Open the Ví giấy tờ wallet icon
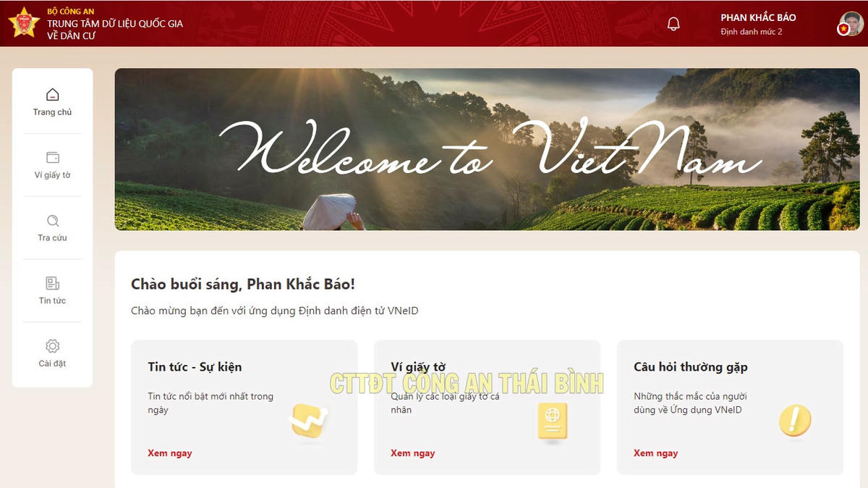Viewport: 868px width, 488px height. (52, 158)
